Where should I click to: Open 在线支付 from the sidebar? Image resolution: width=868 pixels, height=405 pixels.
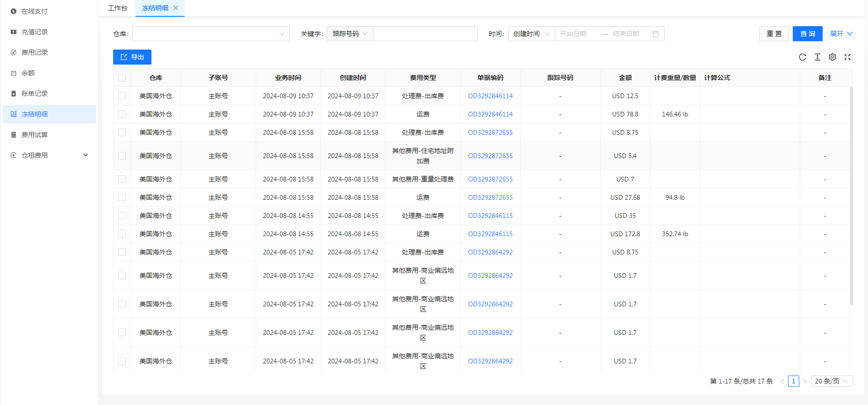click(x=34, y=11)
